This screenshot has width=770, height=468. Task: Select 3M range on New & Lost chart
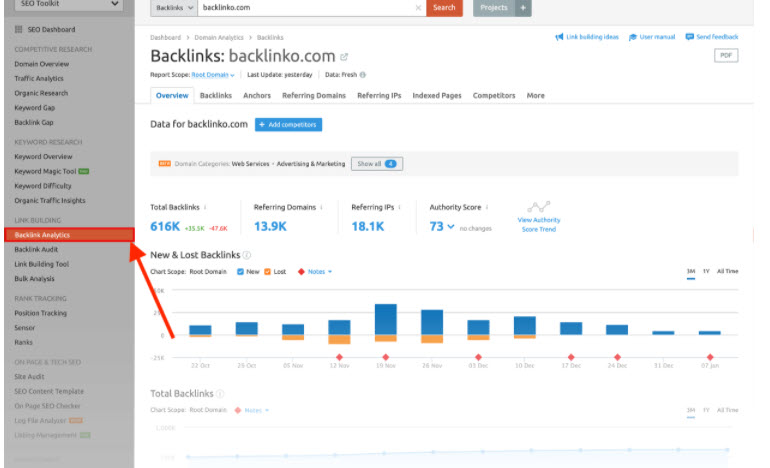point(690,272)
